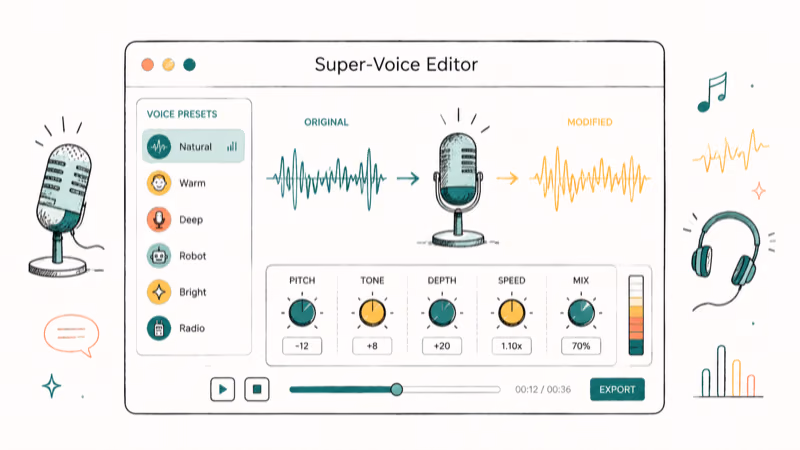800x450 pixels.
Task: Click the 00:12 / 00:36 time display
Action: (x=543, y=390)
